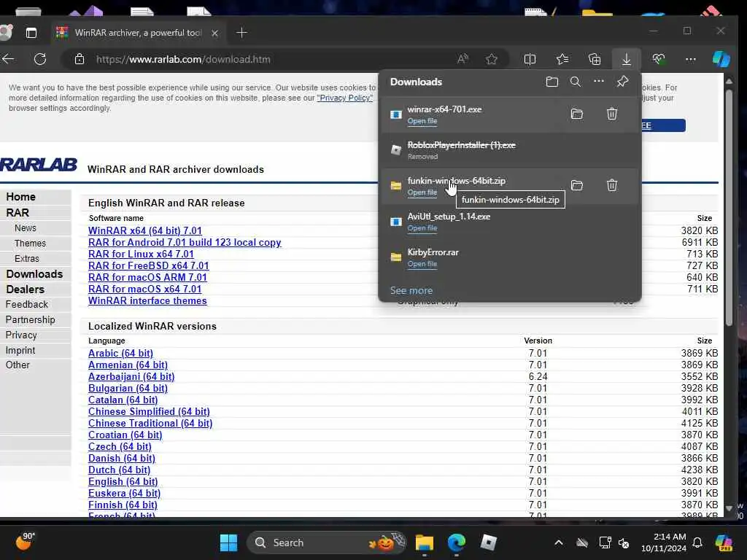Open notifications bell in taskbar

tap(697, 542)
